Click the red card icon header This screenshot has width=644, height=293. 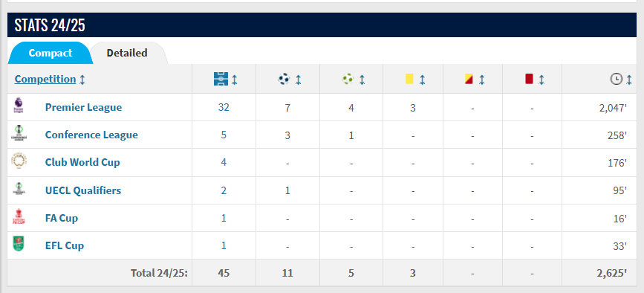pyautogui.click(x=529, y=79)
